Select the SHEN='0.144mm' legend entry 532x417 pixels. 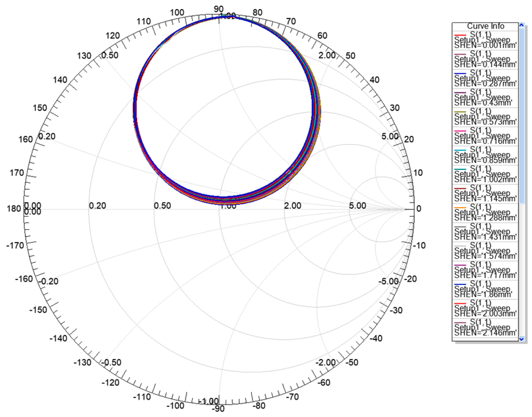(x=485, y=59)
